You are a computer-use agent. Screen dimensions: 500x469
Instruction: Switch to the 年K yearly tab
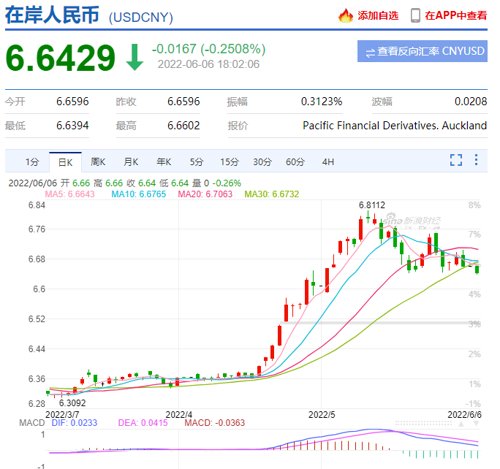tap(164, 162)
